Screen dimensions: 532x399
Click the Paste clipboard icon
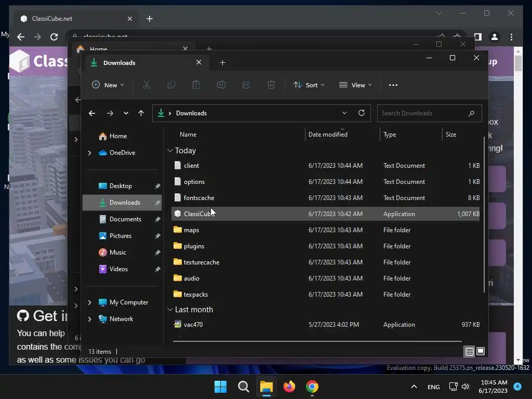pos(196,85)
